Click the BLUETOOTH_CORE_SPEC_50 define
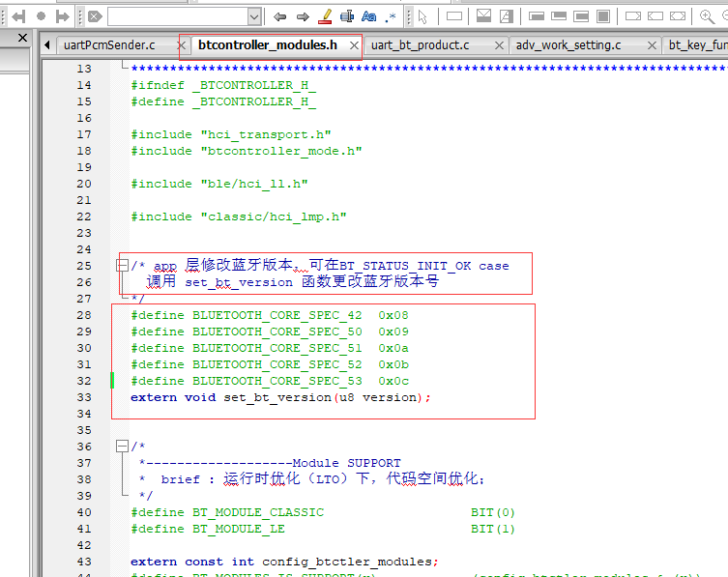Image resolution: width=728 pixels, height=577 pixels. pos(277,332)
